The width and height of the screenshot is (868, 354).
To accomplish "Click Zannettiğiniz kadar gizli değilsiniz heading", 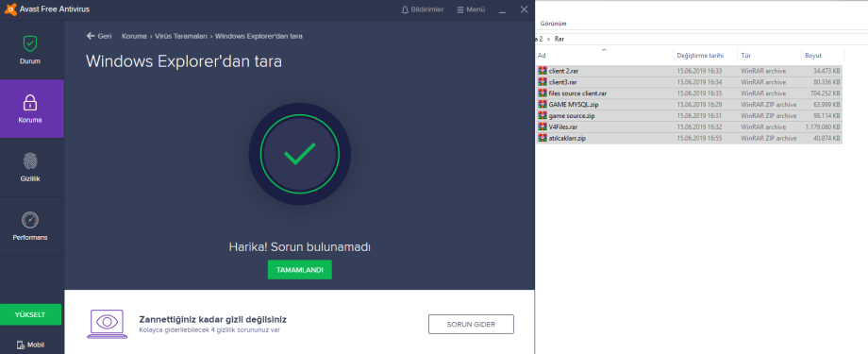I will pos(212,319).
